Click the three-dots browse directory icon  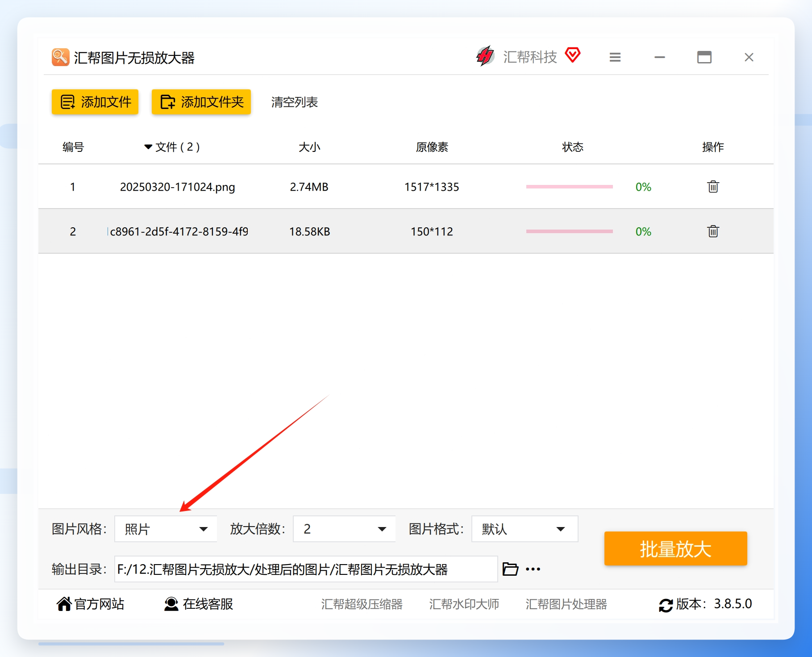pos(533,569)
